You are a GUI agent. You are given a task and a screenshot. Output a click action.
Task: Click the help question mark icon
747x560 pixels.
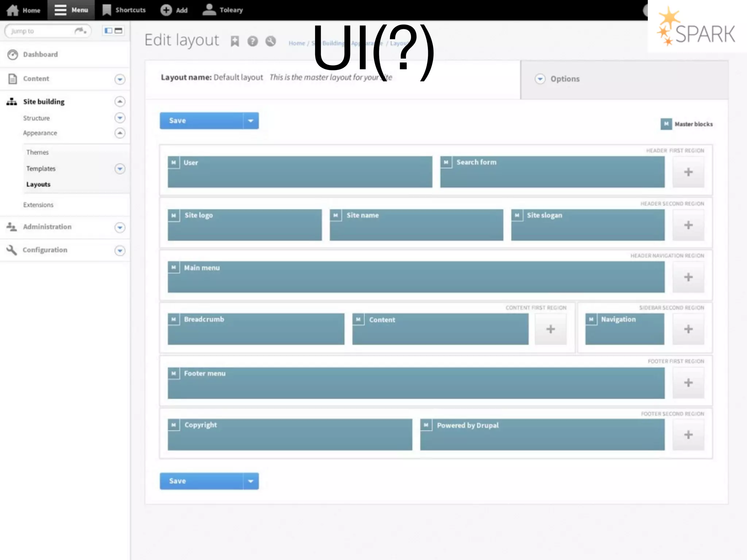252,42
